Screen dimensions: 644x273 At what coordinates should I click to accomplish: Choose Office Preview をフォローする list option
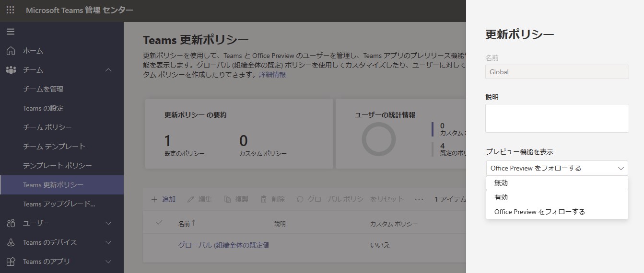coord(557,212)
